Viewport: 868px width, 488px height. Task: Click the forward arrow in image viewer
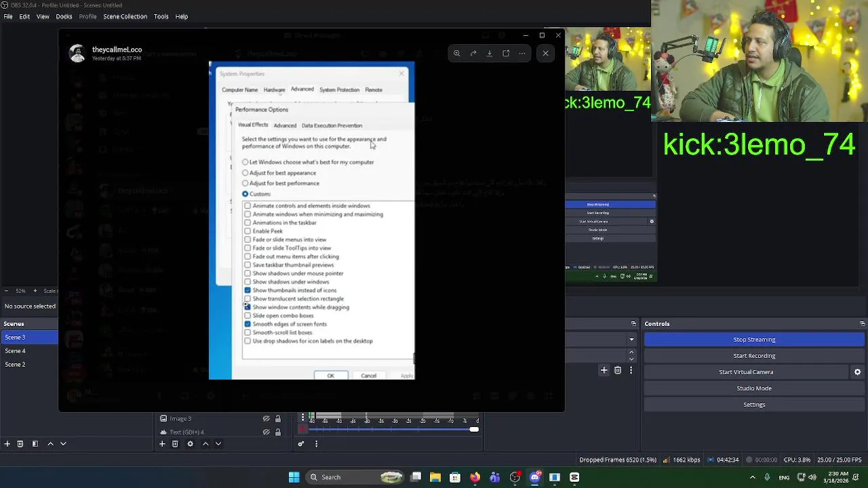[473, 53]
